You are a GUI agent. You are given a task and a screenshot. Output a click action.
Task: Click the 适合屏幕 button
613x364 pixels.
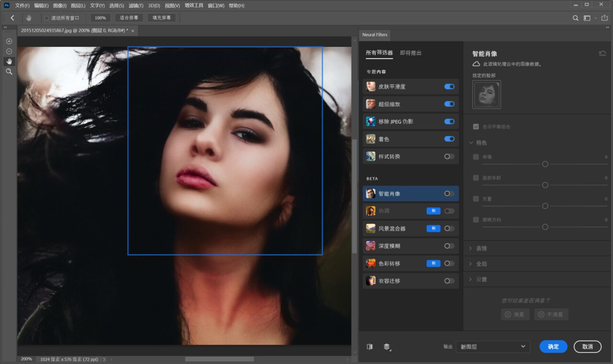coord(129,18)
